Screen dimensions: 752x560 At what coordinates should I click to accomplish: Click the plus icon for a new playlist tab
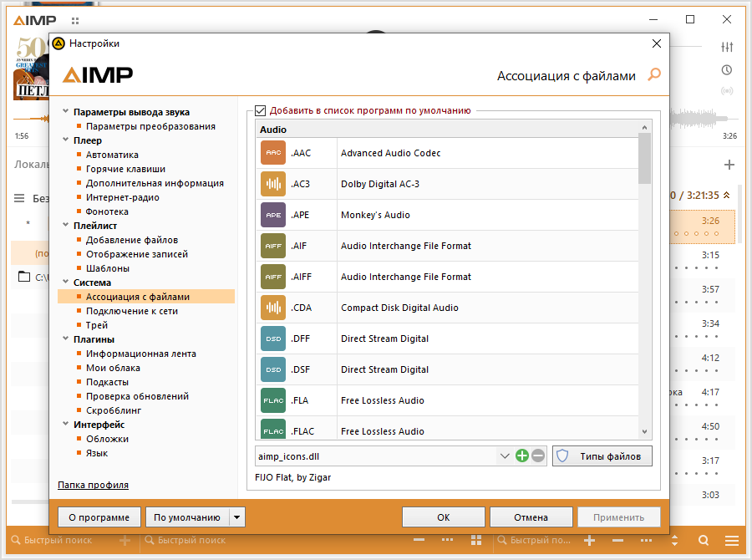point(729,165)
